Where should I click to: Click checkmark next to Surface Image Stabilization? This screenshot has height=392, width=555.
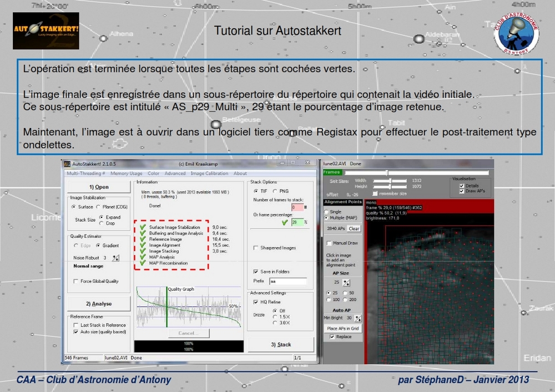click(143, 227)
